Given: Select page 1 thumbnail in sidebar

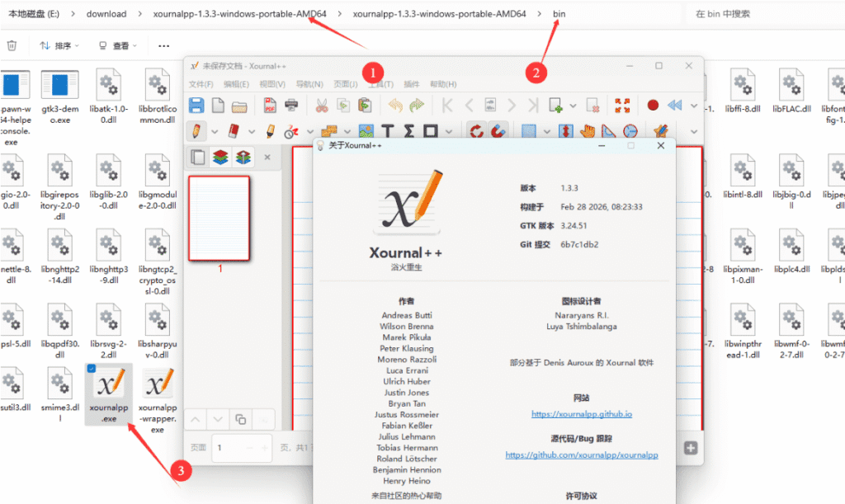Looking at the screenshot, I should click(219, 218).
